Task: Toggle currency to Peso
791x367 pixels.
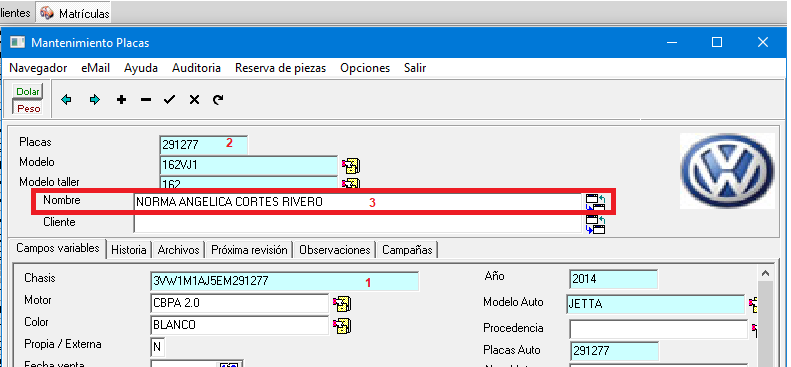Action: pos(28,108)
